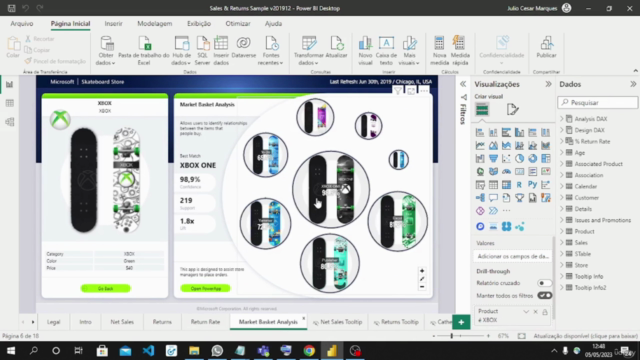This screenshot has width=640, height=360.
Task: Add a Python visual
Action: click(532, 185)
